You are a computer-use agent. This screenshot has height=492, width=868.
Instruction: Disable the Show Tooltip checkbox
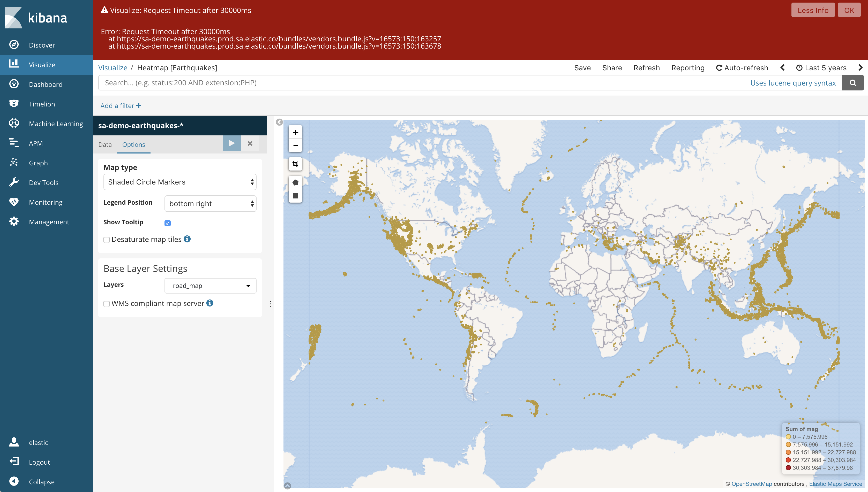tap(168, 223)
